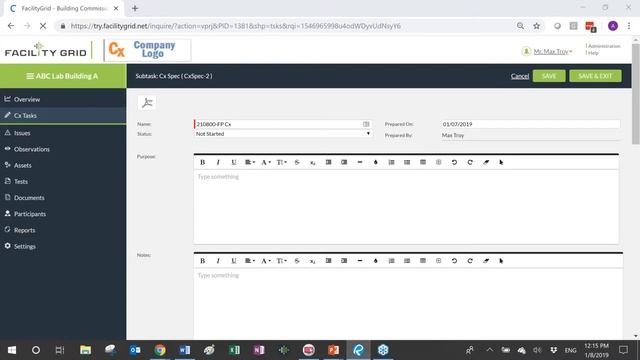Clear formatting with eraser in Purpose editor
640x360 pixels.
click(486, 162)
